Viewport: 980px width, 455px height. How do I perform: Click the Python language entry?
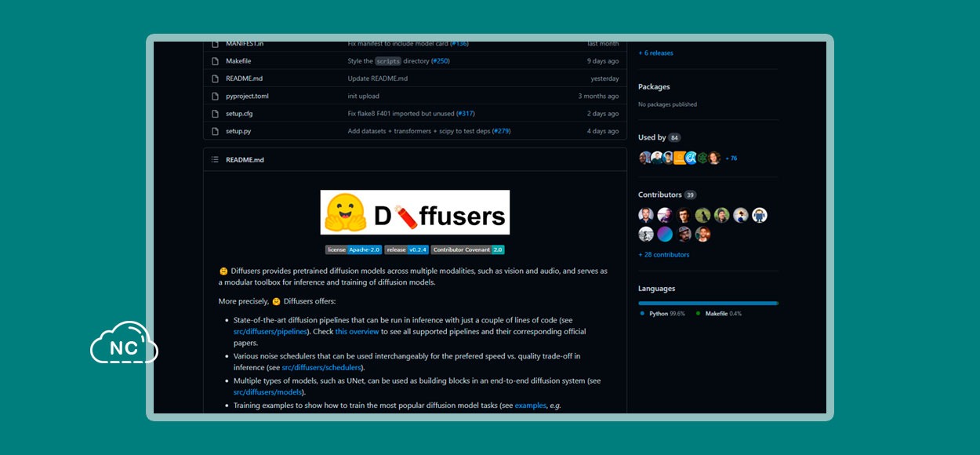(663, 314)
